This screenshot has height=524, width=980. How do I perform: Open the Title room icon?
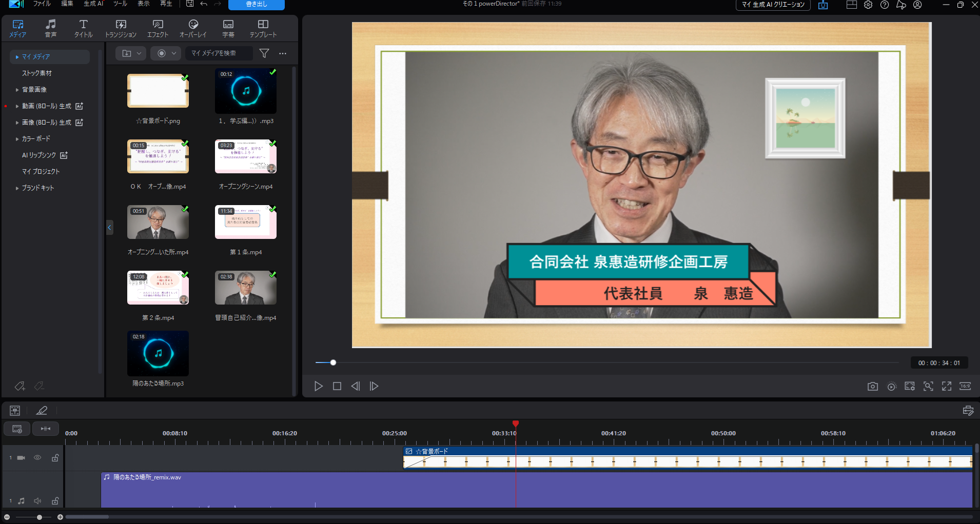click(83, 28)
